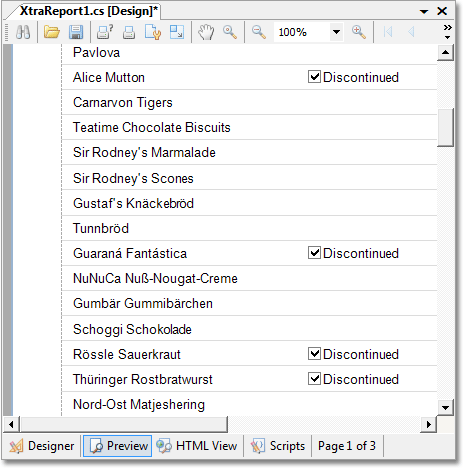Open the document window list dropdown arrow
The height and width of the screenshot is (468, 463).
[424, 12]
